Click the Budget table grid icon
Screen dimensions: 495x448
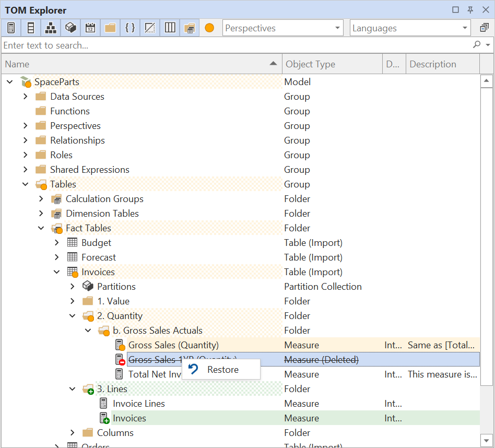(x=72, y=242)
